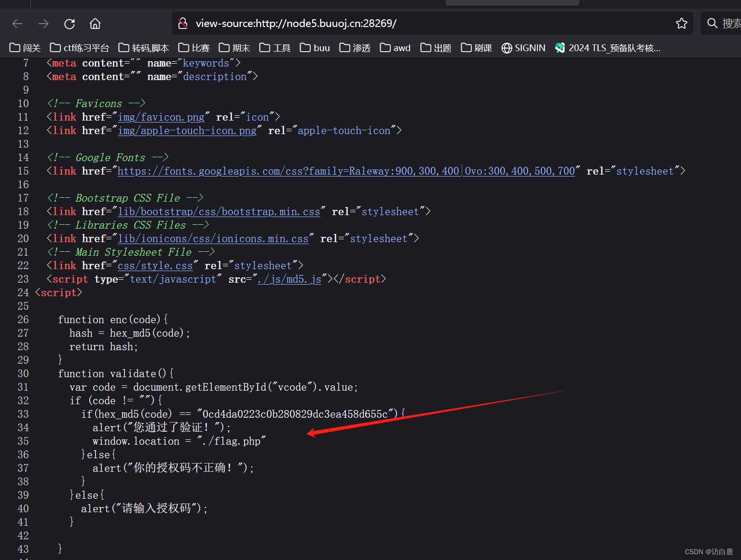Open the fonts.googleapis.com stylesheet link
The width and height of the screenshot is (741, 560).
point(346,171)
